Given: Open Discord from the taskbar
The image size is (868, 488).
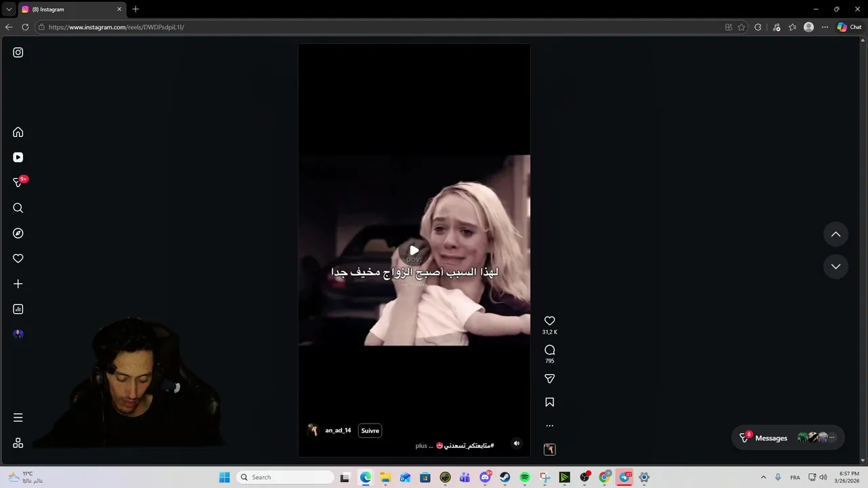Looking at the screenshot, I should pyautogui.click(x=486, y=477).
